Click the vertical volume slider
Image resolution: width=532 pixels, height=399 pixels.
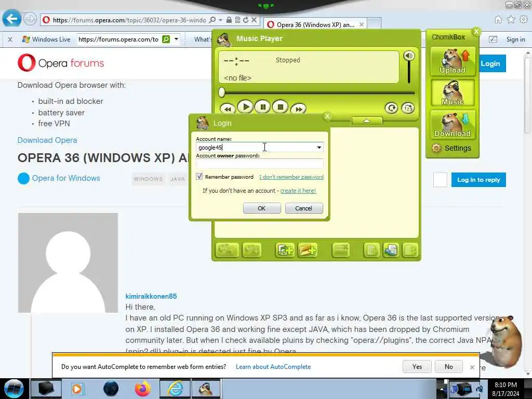click(x=409, y=72)
